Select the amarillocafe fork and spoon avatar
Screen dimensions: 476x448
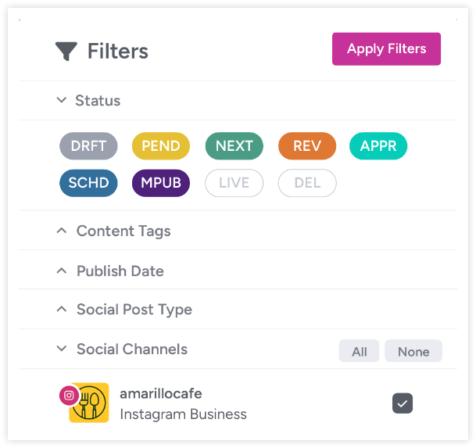tap(89, 403)
